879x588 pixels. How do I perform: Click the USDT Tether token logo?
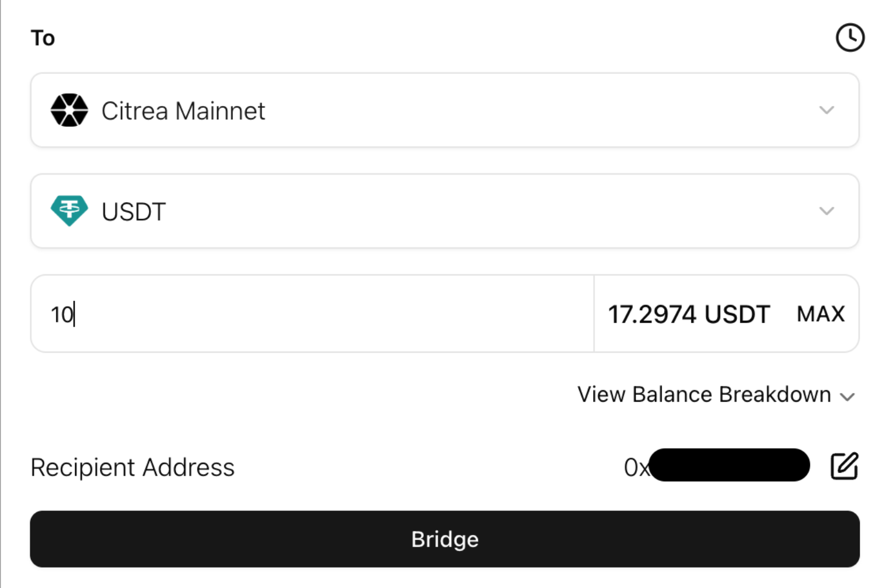click(69, 211)
